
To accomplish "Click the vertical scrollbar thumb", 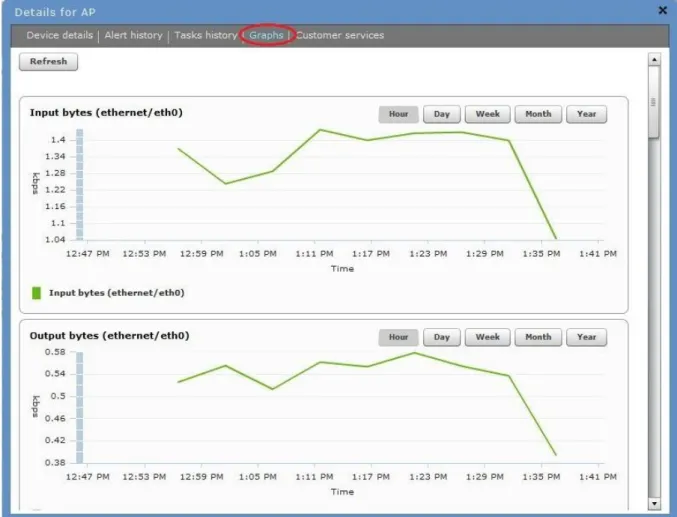I will (654, 102).
